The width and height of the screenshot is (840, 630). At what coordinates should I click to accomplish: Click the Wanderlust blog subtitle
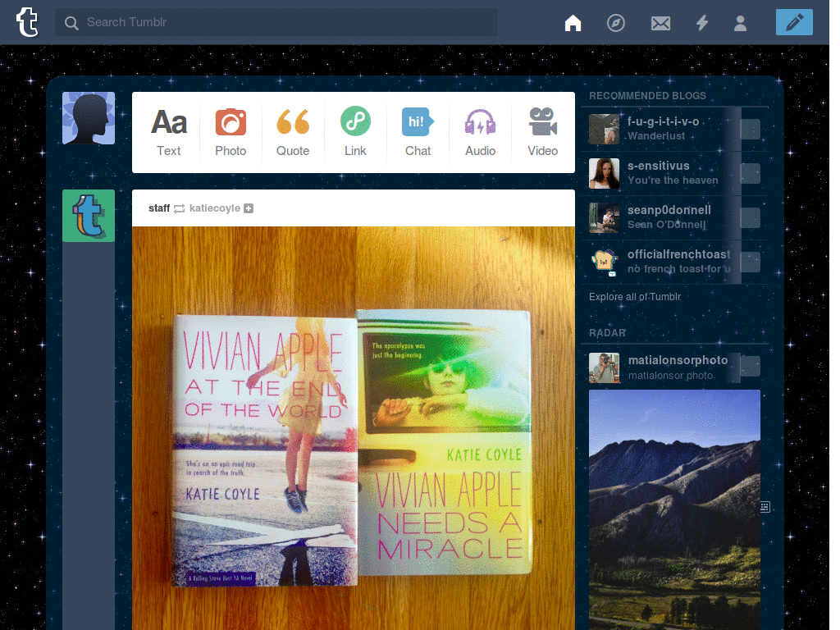655,136
